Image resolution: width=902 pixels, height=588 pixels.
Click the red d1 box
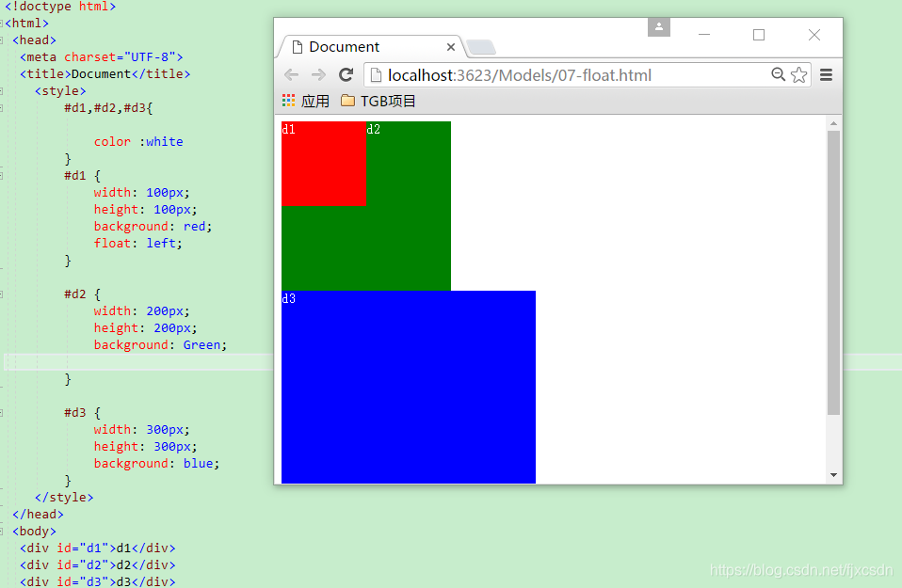323,164
